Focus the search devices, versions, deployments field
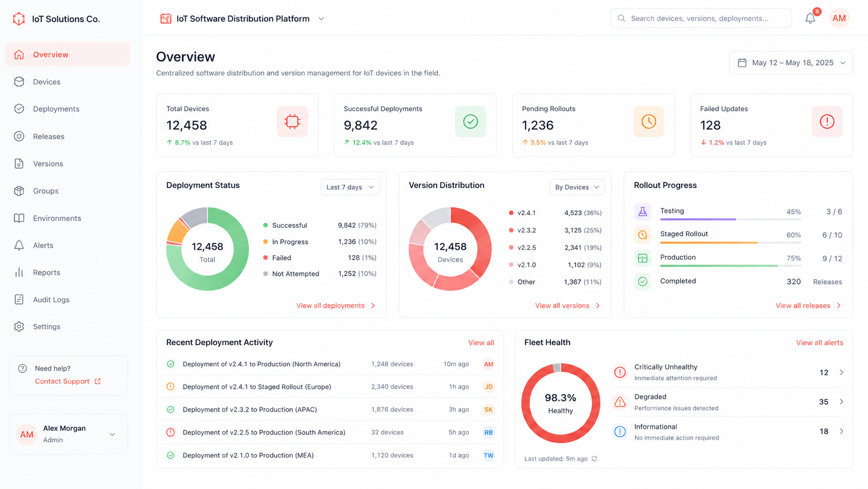 [x=700, y=18]
